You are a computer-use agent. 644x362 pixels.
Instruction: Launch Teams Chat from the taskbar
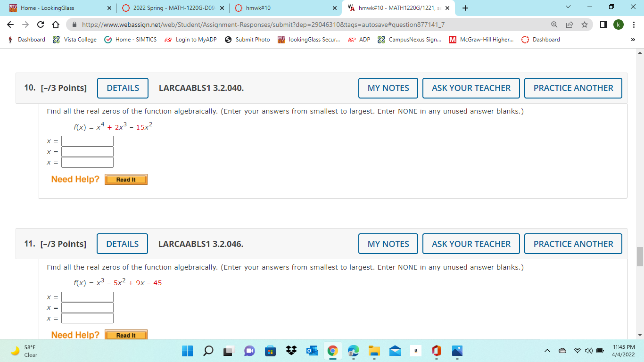pyautogui.click(x=249, y=351)
